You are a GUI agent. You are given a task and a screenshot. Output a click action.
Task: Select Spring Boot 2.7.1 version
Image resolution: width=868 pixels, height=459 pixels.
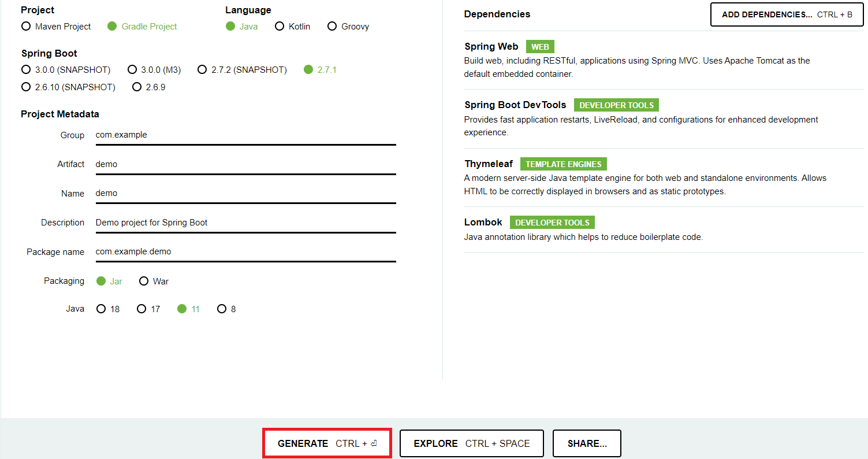coord(308,70)
